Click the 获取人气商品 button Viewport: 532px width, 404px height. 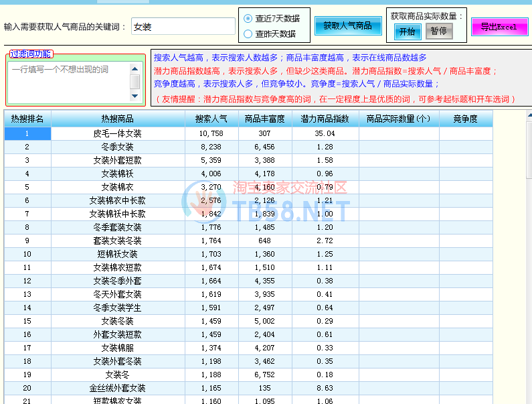348,26
